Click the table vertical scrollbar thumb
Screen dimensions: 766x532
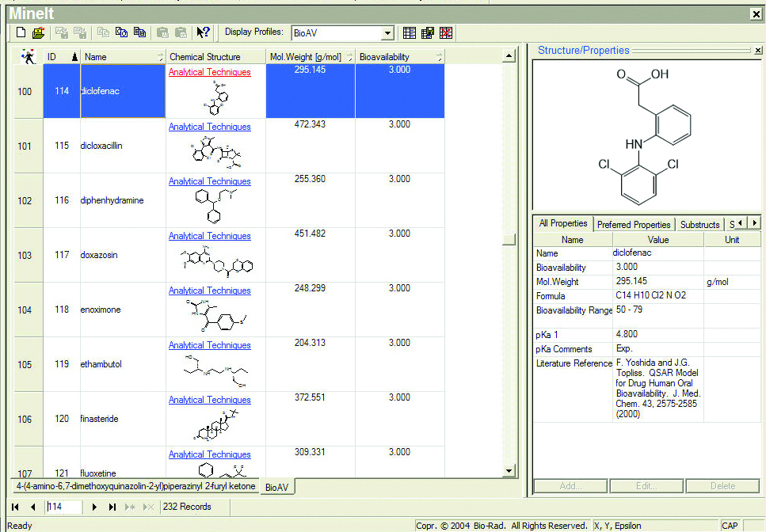[509, 241]
